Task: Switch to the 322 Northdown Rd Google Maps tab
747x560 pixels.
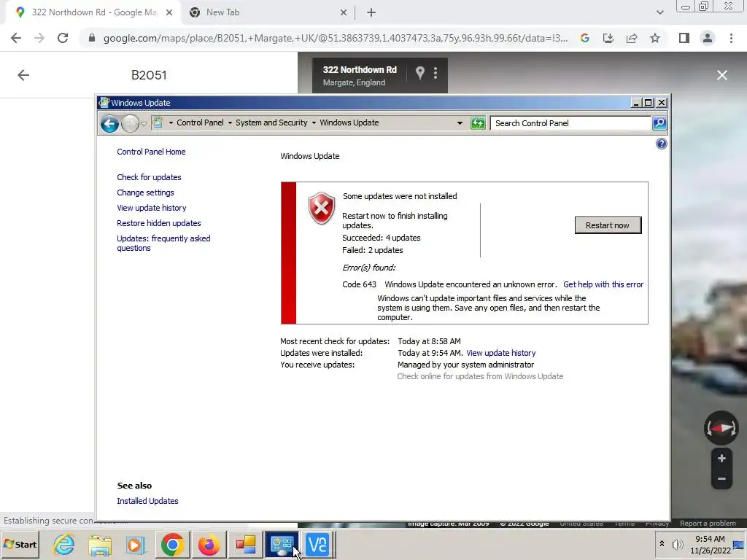Action: 93,13
